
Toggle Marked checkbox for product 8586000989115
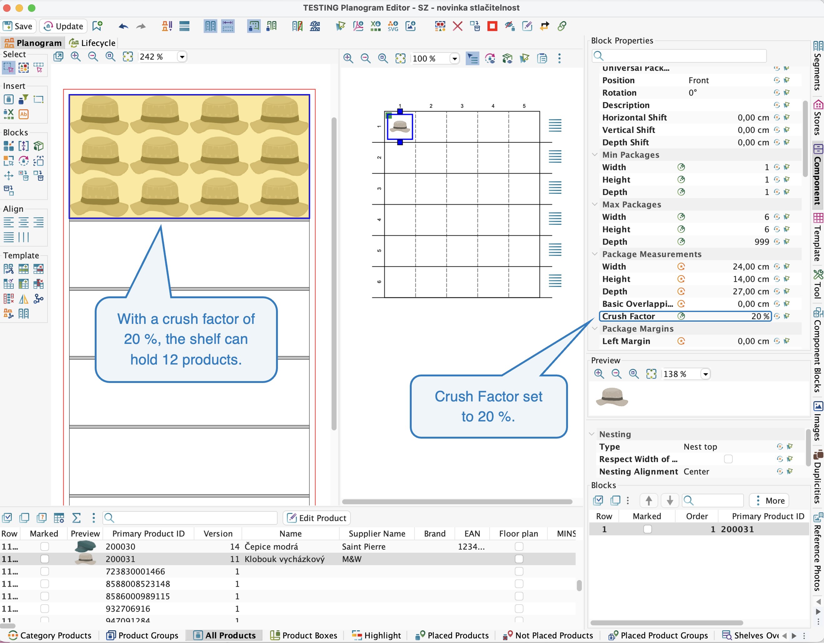coord(44,597)
